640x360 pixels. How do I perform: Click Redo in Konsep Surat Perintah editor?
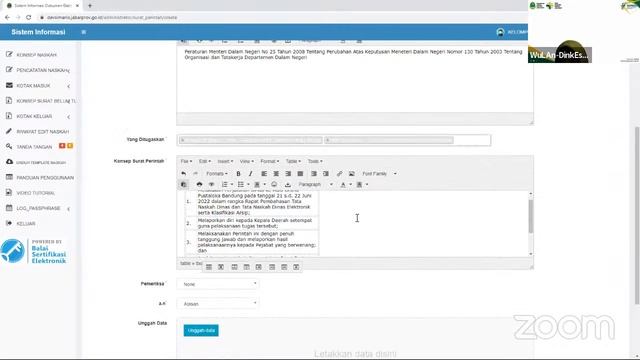coord(196,174)
